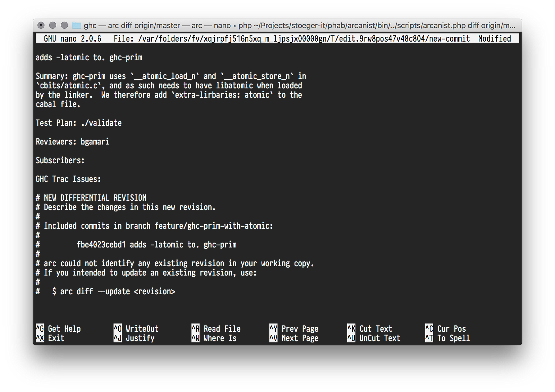The height and width of the screenshot is (392, 555).
Task: Place cursor on 'GHC Trac Issues:' field
Action: click(x=68, y=179)
